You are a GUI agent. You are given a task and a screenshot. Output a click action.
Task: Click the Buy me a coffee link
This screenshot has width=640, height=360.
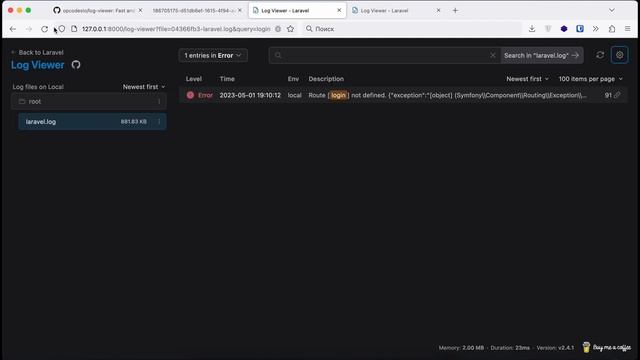(607, 347)
